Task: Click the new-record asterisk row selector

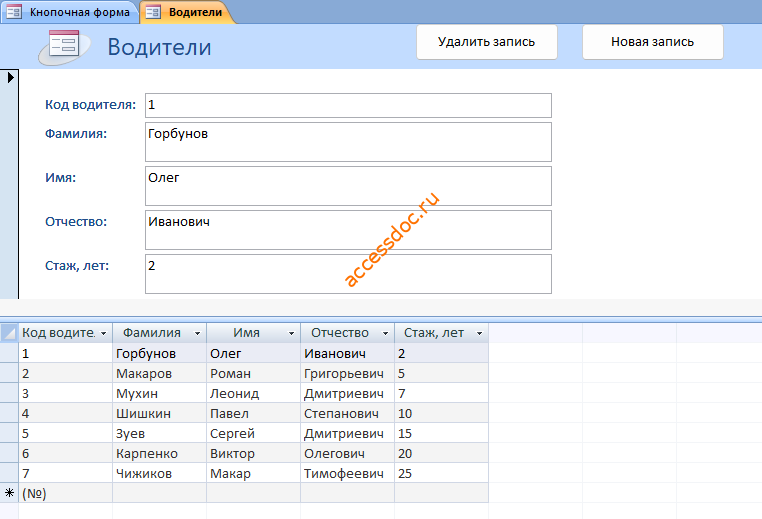Action: pyautogui.click(x=9, y=493)
